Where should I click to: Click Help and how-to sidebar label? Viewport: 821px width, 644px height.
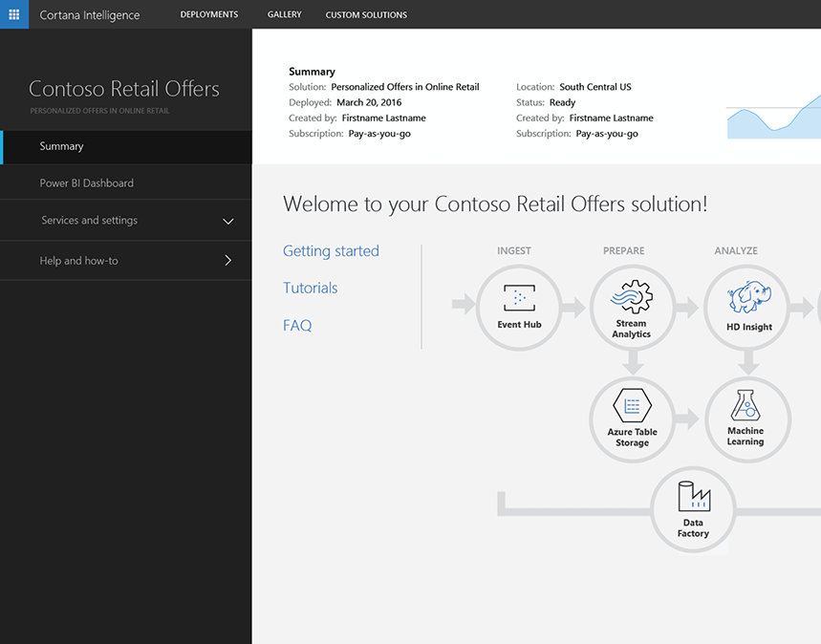click(x=79, y=261)
